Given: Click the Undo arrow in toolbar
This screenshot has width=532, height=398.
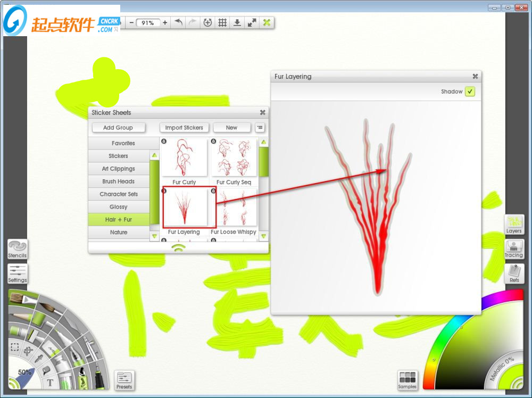Looking at the screenshot, I should [179, 22].
